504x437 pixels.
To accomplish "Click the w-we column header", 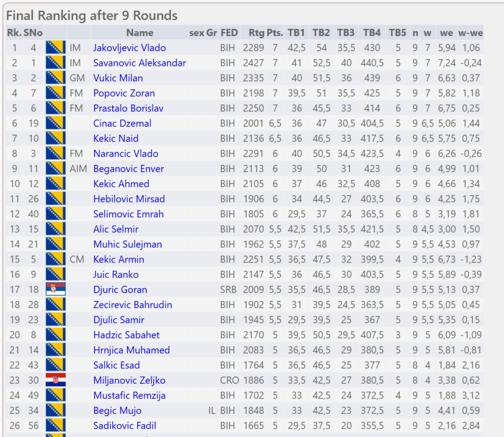I will 471,33.
